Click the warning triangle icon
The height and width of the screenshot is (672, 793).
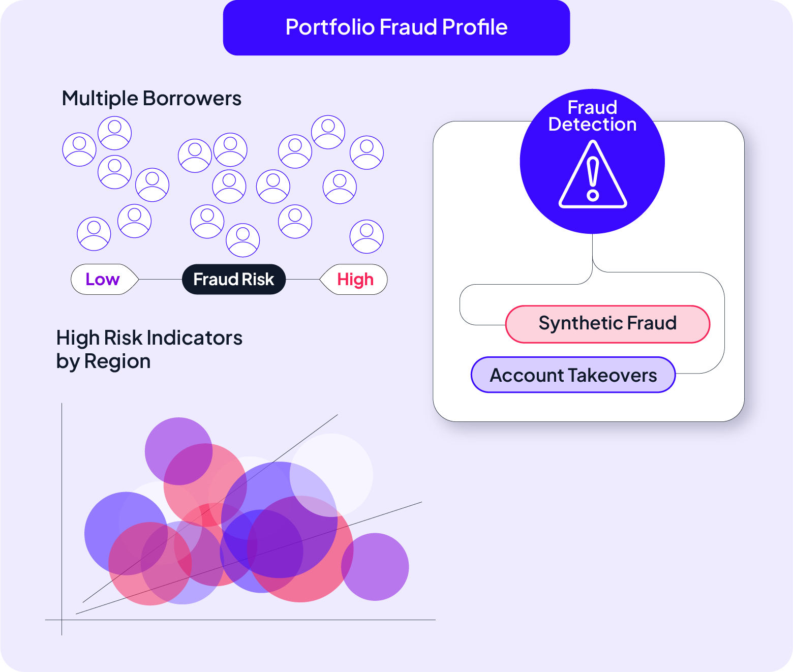[x=593, y=174]
